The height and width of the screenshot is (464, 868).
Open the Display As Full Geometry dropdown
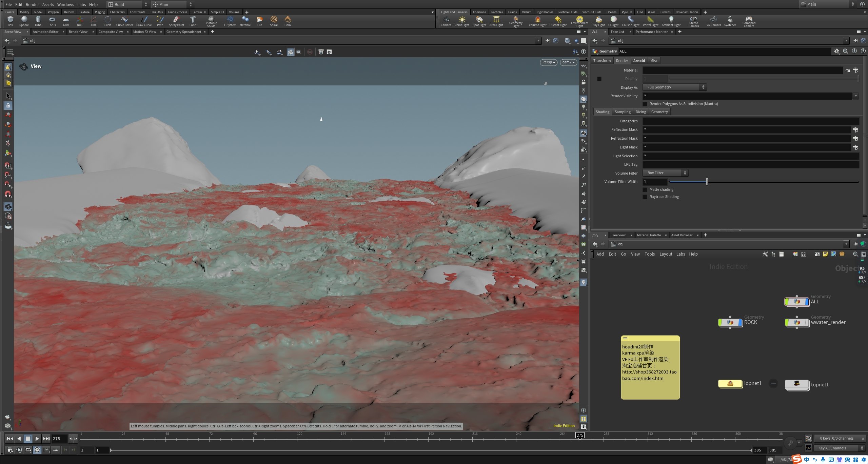(x=674, y=87)
